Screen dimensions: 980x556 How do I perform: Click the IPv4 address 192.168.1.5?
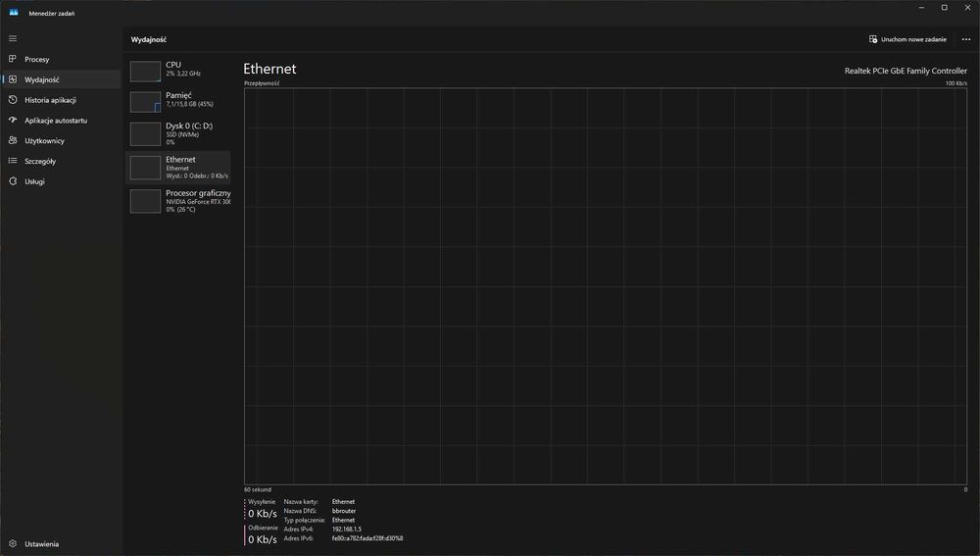tap(346, 530)
